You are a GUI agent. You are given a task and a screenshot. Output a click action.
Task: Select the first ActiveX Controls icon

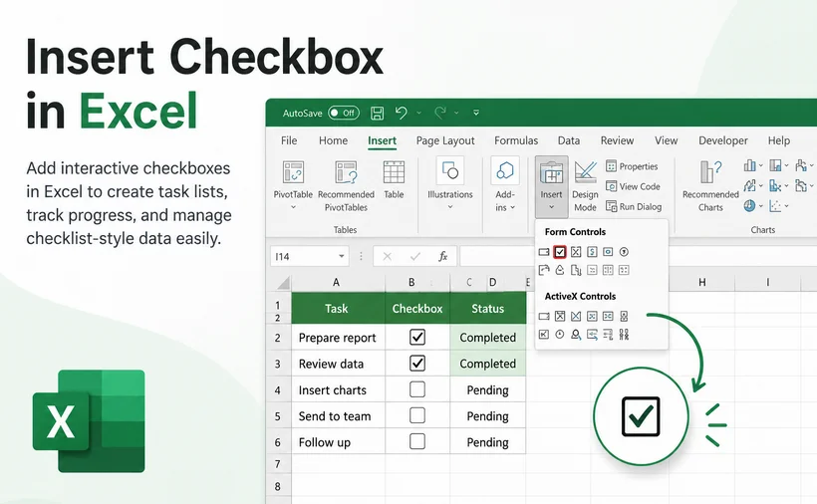click(544, 316)
